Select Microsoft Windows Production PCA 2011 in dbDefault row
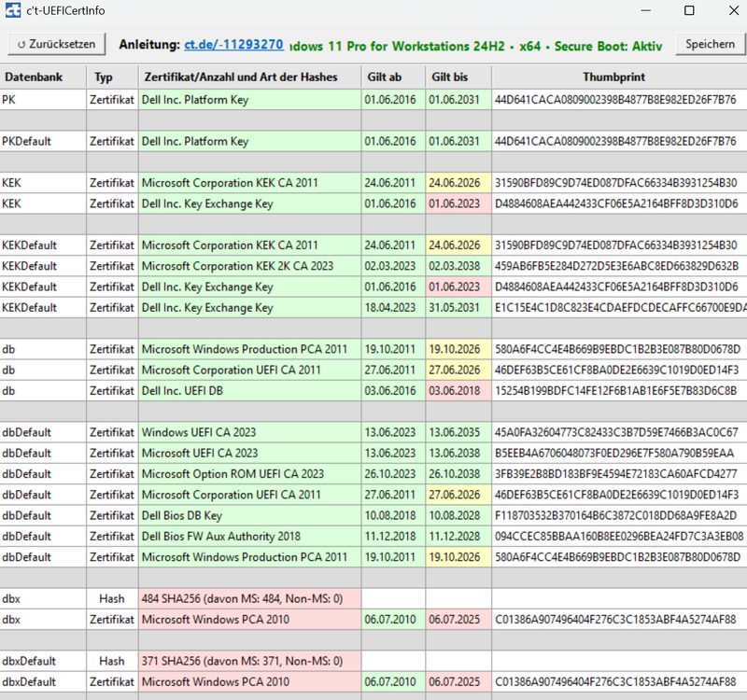This screenshot has width=747, height=700. point(249,557)
